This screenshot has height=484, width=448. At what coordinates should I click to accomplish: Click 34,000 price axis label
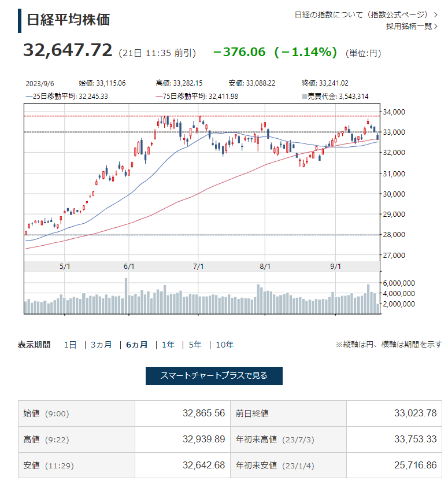[x=394, y=112]
